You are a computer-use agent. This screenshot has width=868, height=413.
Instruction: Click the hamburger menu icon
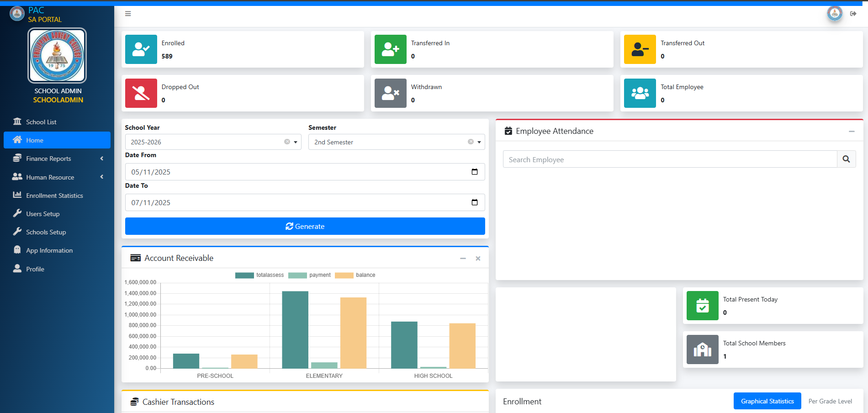click(128, 14)
